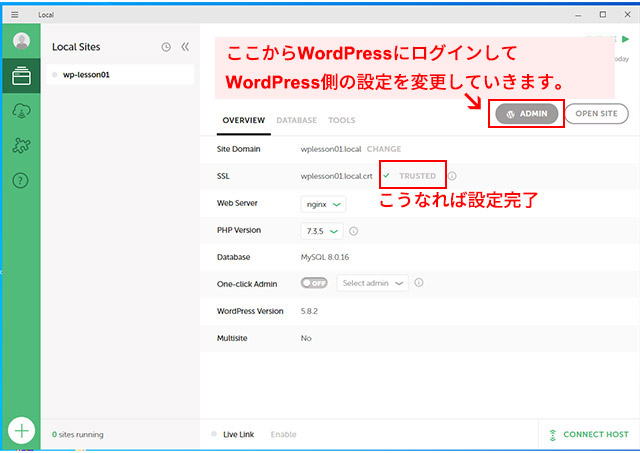
Task: Open the Web Server nginx dropdown
Action: tap(323, 204)
